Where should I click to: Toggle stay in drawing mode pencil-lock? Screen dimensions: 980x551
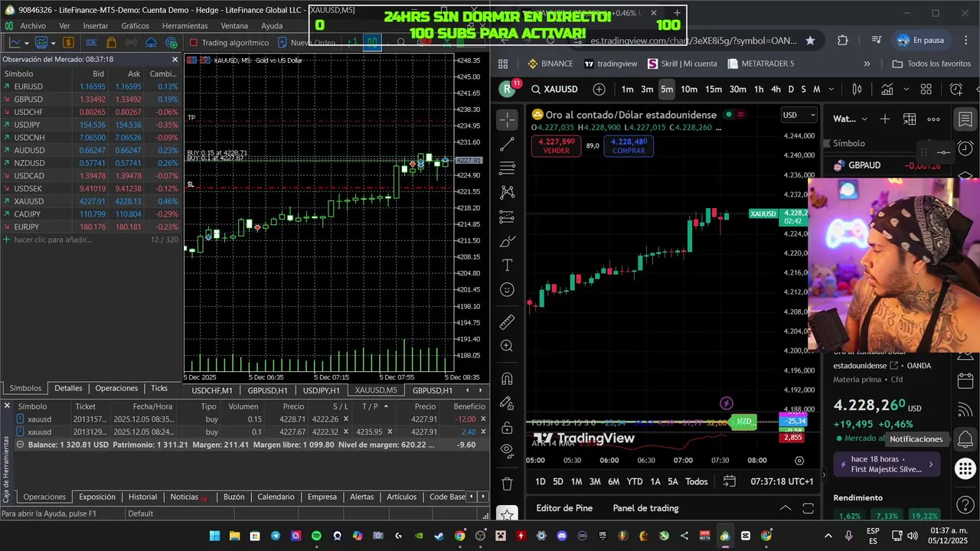point(507,403)
